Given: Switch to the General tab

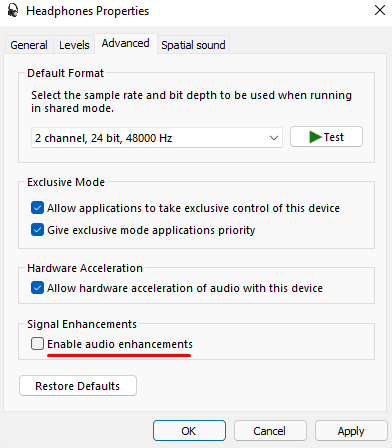Looking at the screenshot, I should pyautogui.click(x=29, y=45).
